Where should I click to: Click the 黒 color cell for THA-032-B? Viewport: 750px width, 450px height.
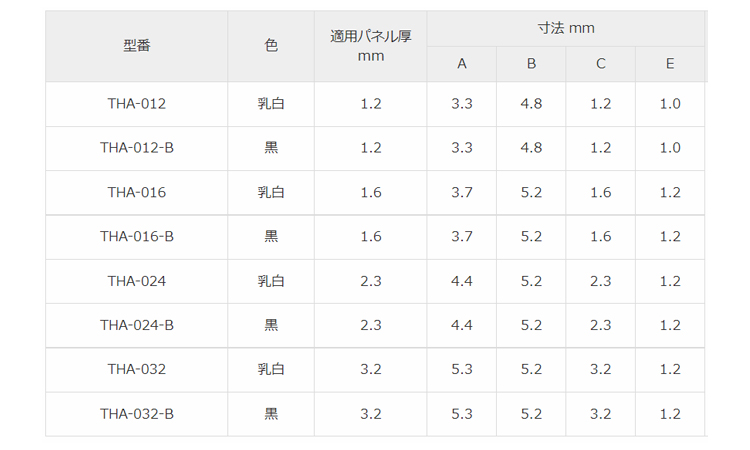(x=271, y=414)
